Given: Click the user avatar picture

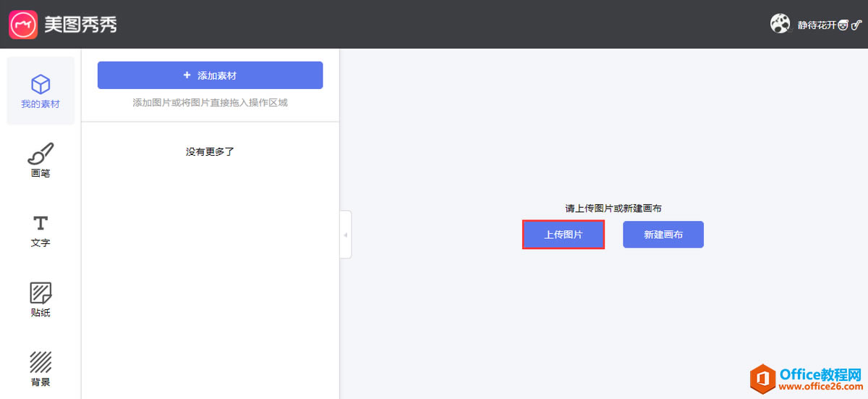Looking at the screenshot, I should coord(780,24).
